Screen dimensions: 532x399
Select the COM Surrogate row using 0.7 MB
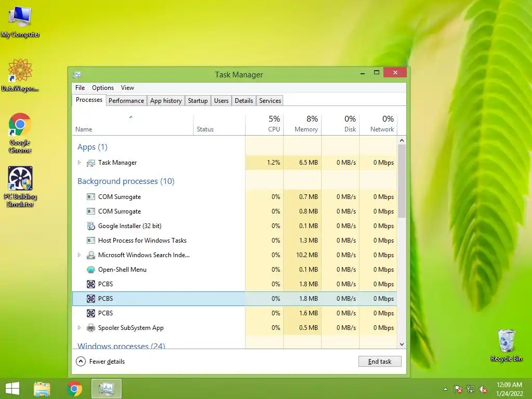tap(234, 197)
